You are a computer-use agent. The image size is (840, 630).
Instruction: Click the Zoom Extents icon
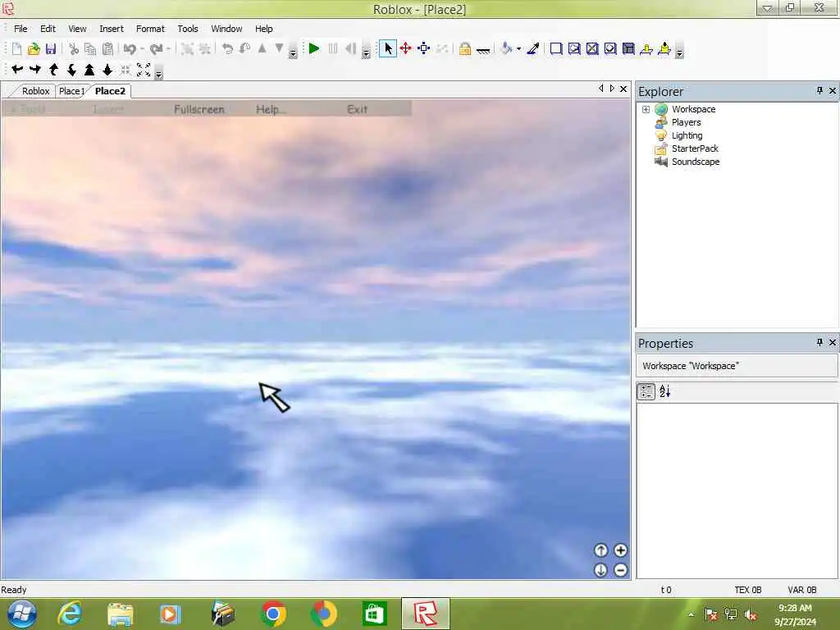pos(144,69)
